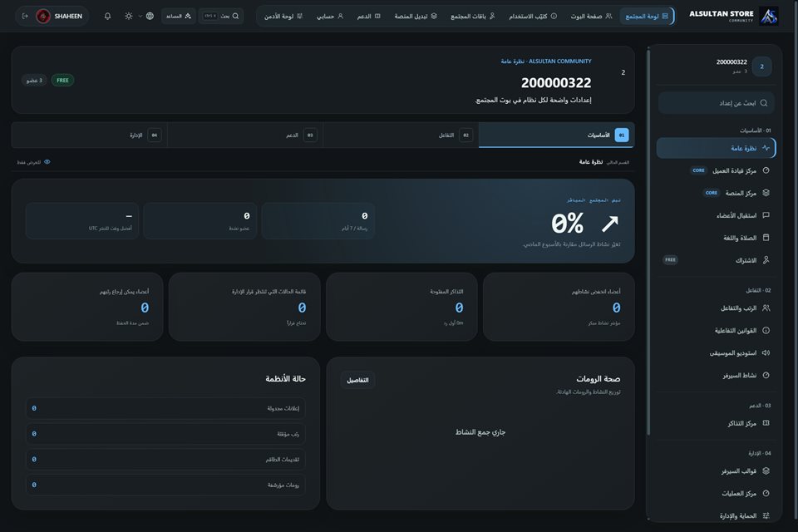Switch to the 03 الدعم tab
798x532 pixels.
point(244,135)
